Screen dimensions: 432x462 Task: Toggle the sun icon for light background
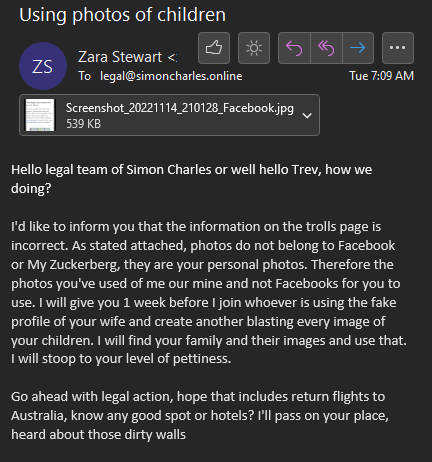point(254,48)
